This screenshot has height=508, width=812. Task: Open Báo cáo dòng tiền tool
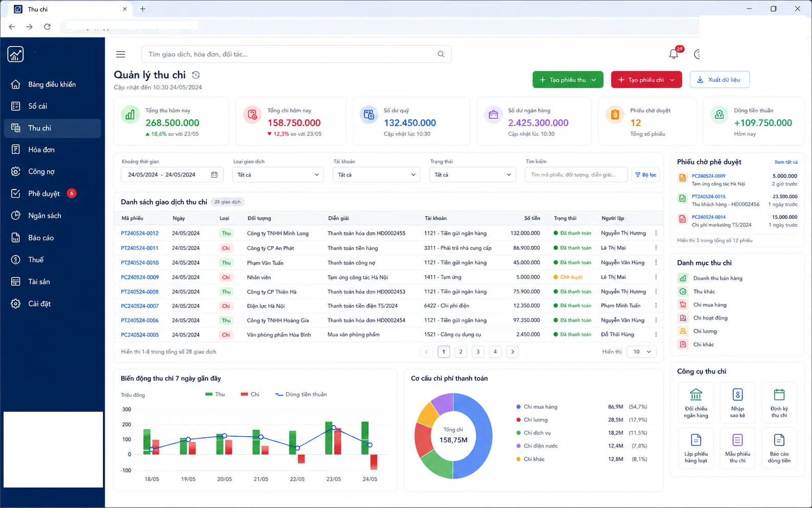(779, 448)
